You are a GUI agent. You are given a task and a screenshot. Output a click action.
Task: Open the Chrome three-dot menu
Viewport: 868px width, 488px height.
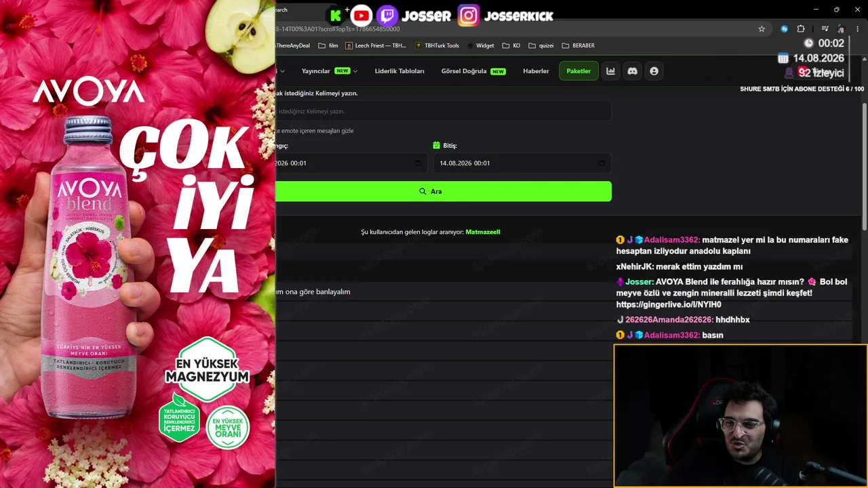pos(858,29)
